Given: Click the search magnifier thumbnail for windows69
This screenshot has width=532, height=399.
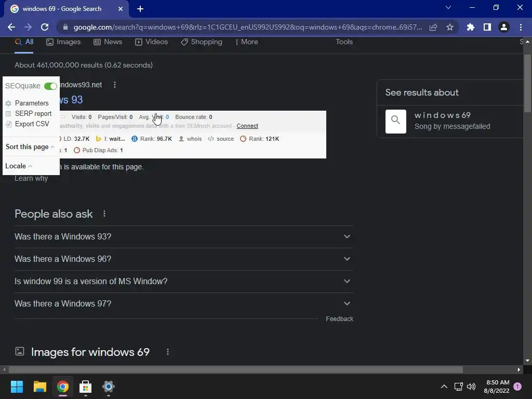Looking at the screenshot, I should (x=395, y=122).
